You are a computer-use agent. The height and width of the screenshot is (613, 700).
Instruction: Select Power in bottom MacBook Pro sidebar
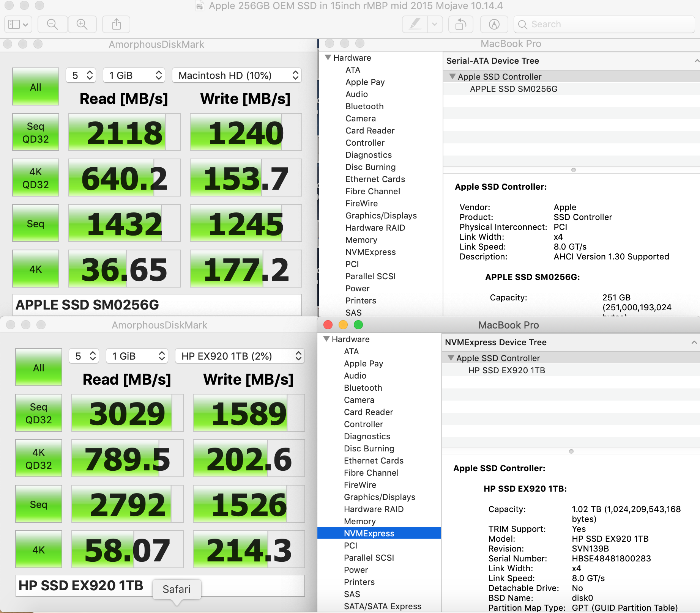356,570
